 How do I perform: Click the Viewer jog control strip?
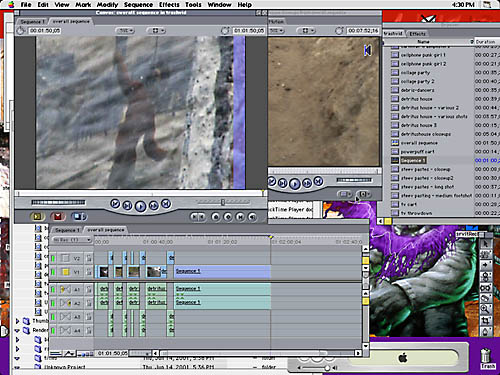click(354, 180)
